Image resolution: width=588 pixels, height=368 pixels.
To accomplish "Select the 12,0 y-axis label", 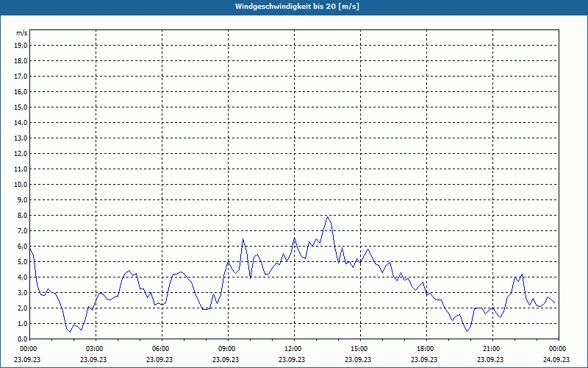I will click(21, 154).
